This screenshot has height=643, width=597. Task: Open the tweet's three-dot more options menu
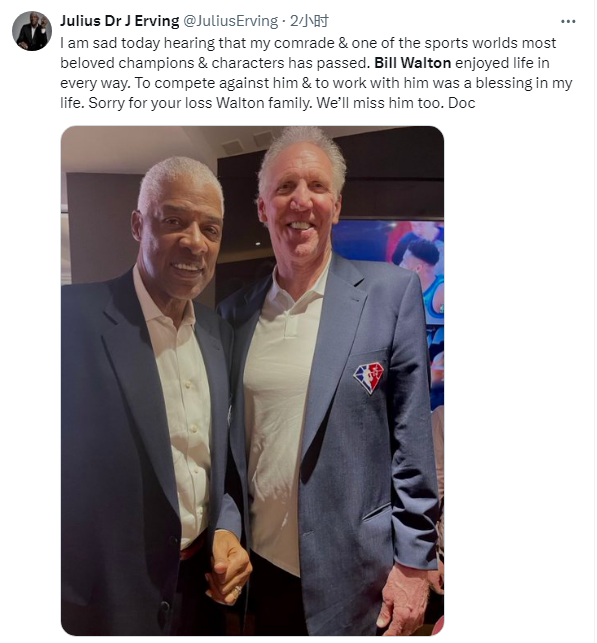pos(567,21)
